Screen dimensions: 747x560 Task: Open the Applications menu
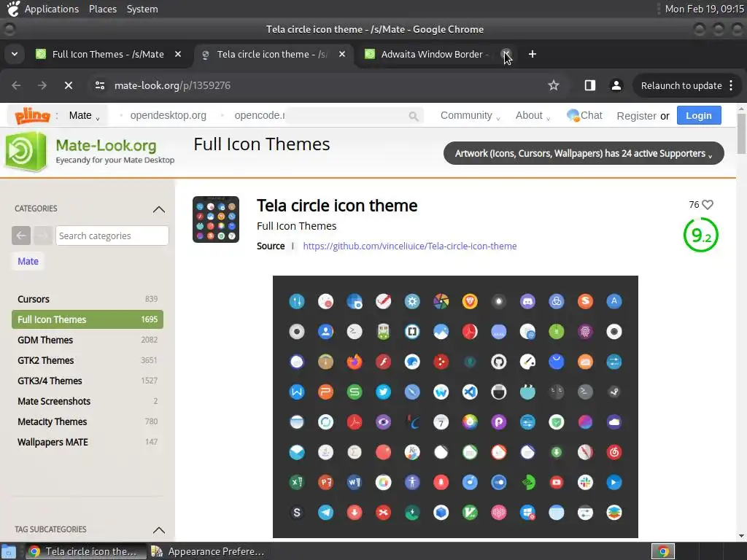[52, 9]
